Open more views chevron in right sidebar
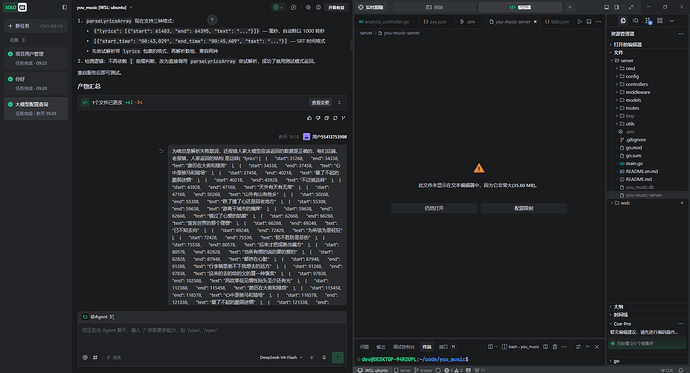The height and width of the screenshot is (373, 690). pos(672,21)
